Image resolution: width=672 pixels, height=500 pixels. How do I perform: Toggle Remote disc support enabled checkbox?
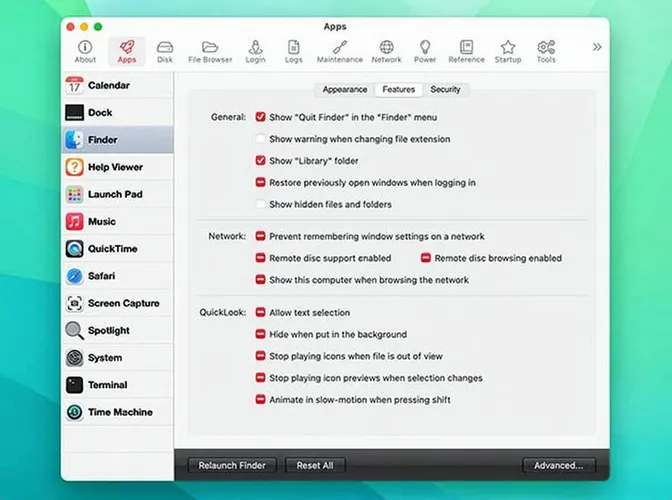pyautogui.click(x=260, y=258)
